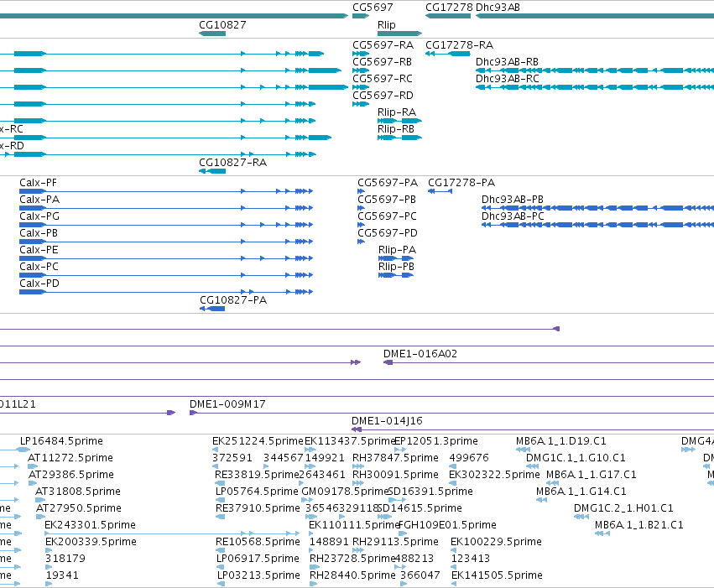Open the CG5697-PB protein label
The height and width of the screenshot is (588, 714).
387,200
